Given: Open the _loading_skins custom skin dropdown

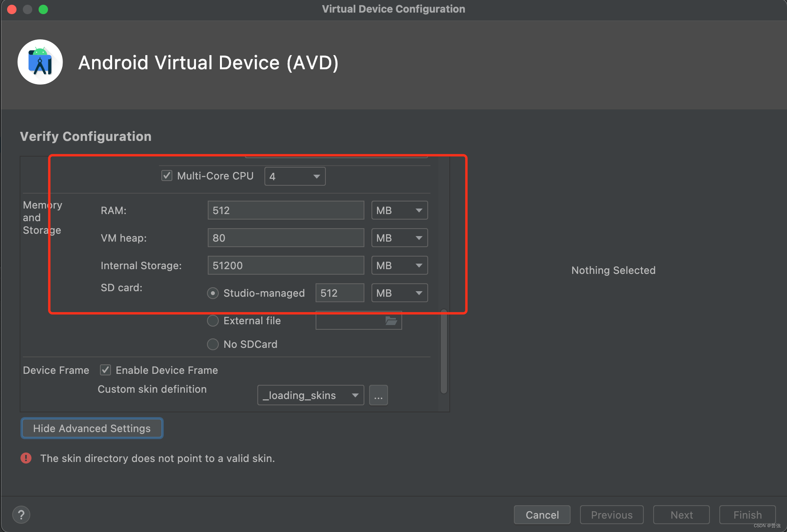Looking at the screenshot, I should pos(310,395).
